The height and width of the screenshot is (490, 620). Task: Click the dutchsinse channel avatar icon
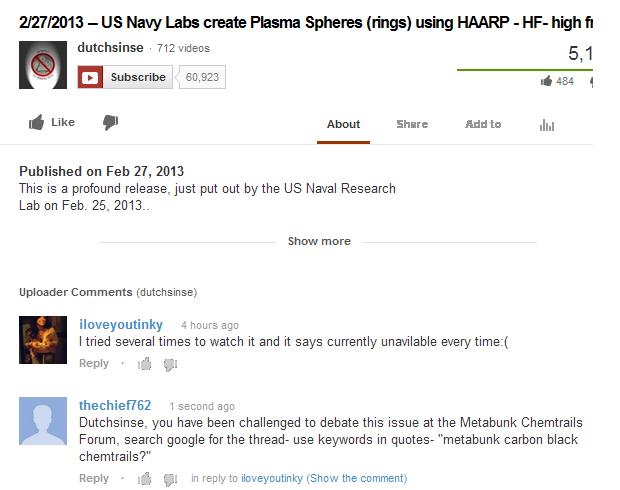[44, 68]
